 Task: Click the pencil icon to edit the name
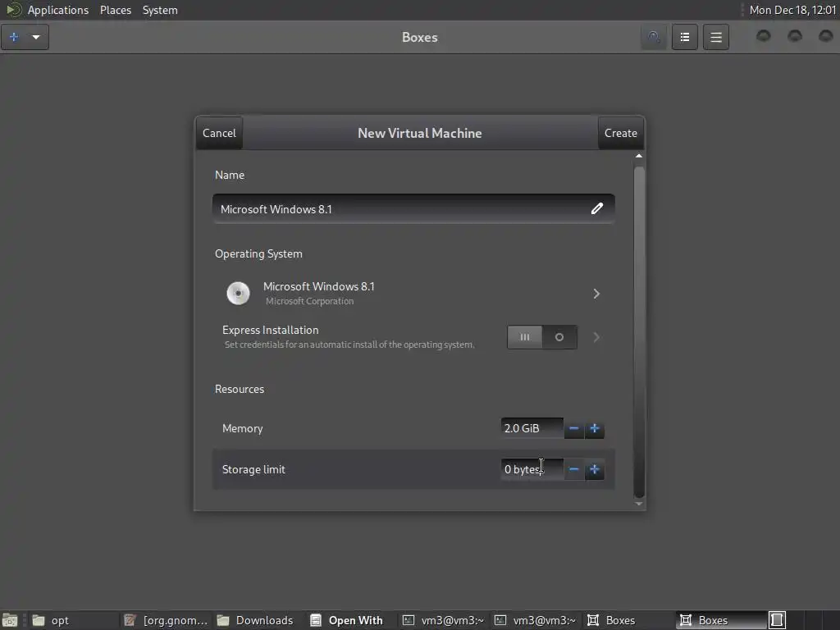pyautogui.click(x=597, y=209)
